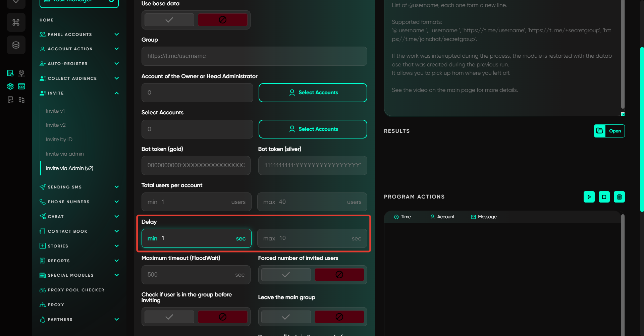Open the Invite by ID page
The width and height of the screenshot is (644, 336).
click(x=59, y=139)
